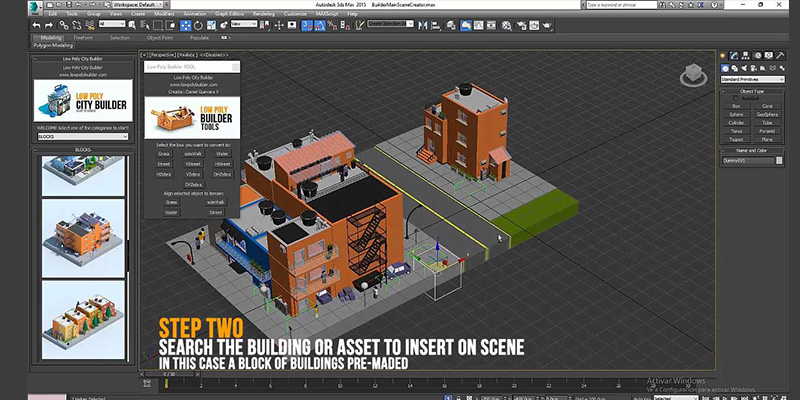Toggle the Angle Snap button
Screen dimensions: 800x400
click(x=320, y=25)
